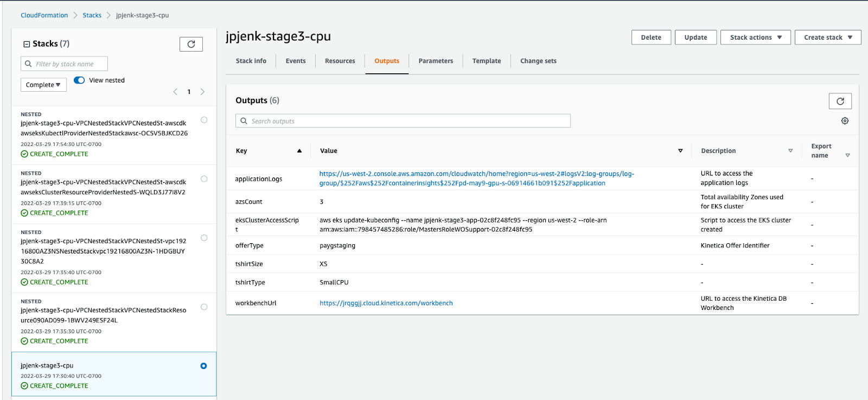Select VPCNestedStackReso nested stack radio

(204, 307)
